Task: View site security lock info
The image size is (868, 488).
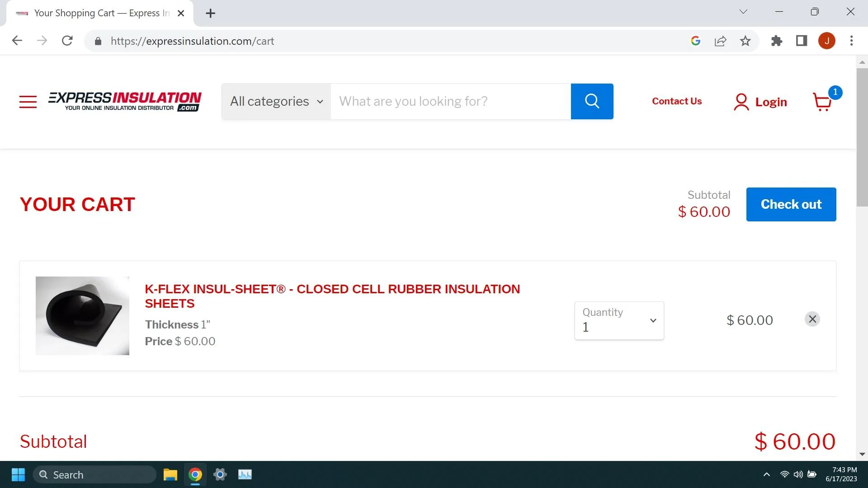Action: (98, 41)
